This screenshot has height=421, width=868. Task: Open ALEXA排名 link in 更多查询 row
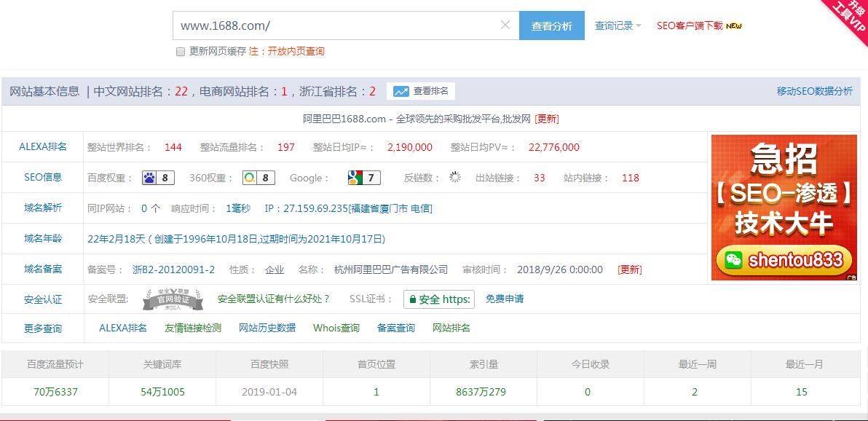123,328
